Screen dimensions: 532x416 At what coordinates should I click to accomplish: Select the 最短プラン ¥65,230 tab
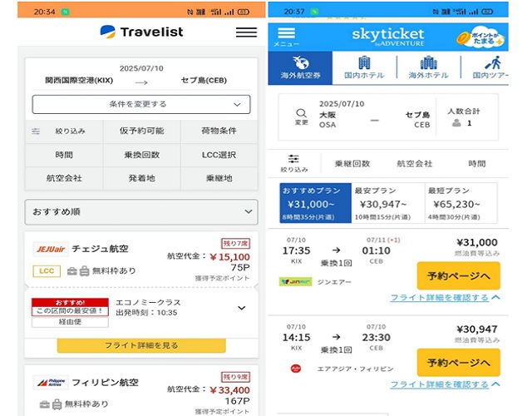pyautogui.click(x=461, y=203)
